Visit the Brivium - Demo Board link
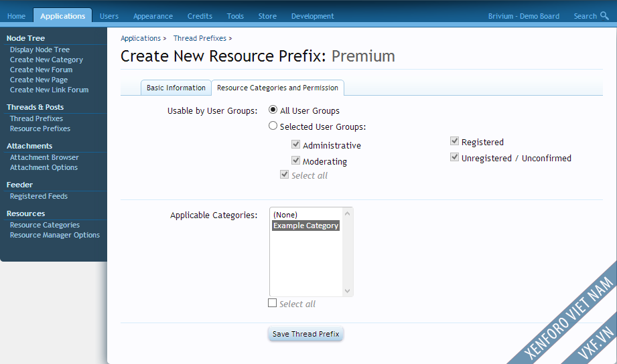Image resolution: width=617 pixels, height=364 pixels. [524, 16]
